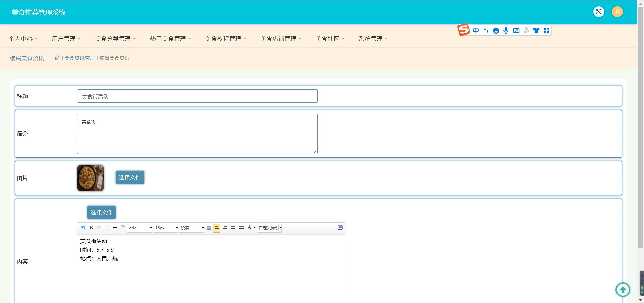Image resolution: width=644 pixels, height=303 pixels.
Task: Expand the 美食社区 menu
Action: click(x=330, y=39)
